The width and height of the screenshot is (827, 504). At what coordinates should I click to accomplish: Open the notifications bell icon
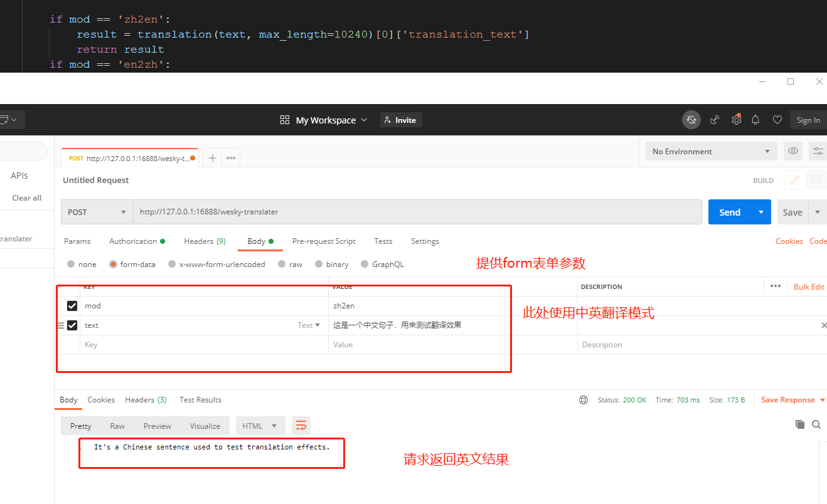coord(755,120)
